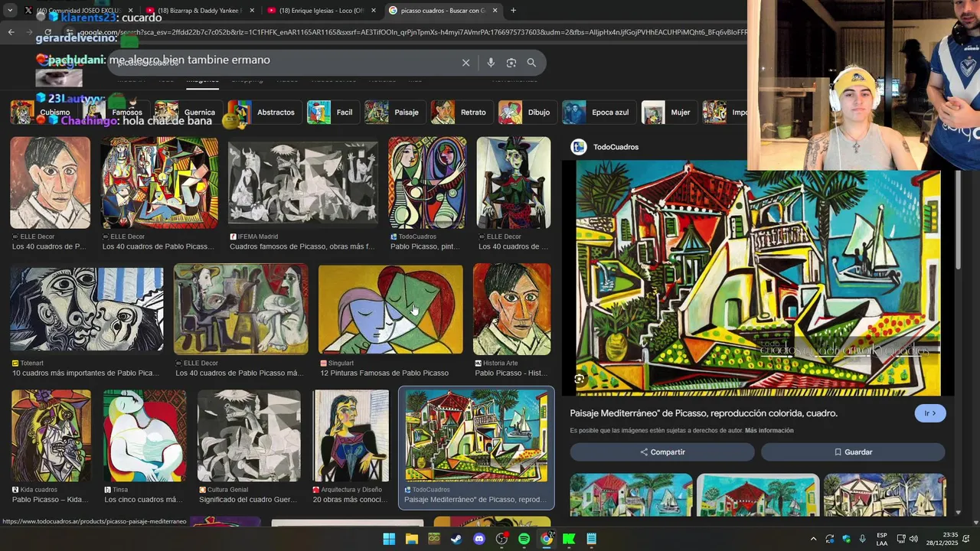Start voice search with microphone icon
This screenshot has width=980, height=551.
click(491, 63)
